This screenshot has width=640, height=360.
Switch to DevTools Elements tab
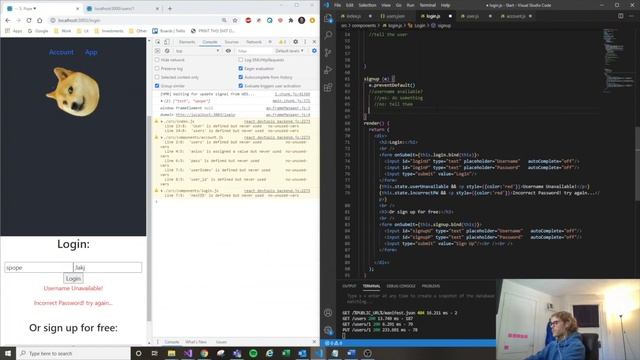tap(187, 42)
